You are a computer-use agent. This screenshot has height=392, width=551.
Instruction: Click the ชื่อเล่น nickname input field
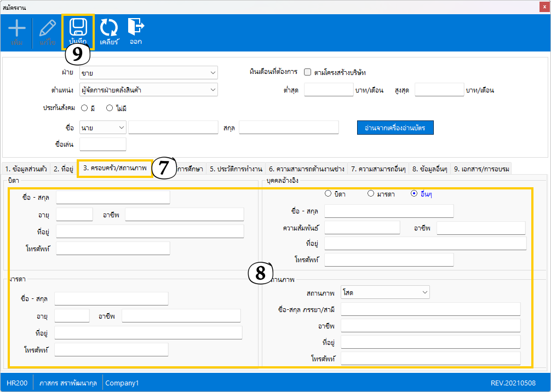pyautogui.click(x=103, y=145)
